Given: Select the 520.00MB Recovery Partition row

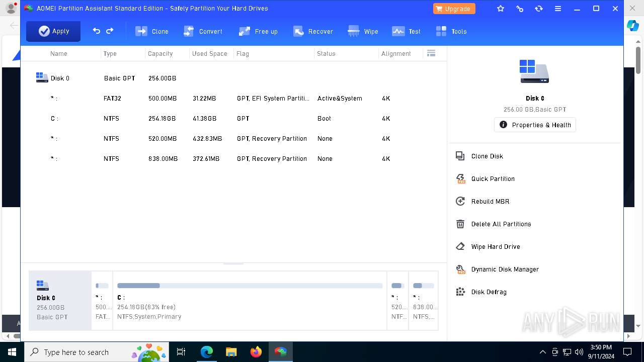Looking at the screenshot, I should coord(233,138).
